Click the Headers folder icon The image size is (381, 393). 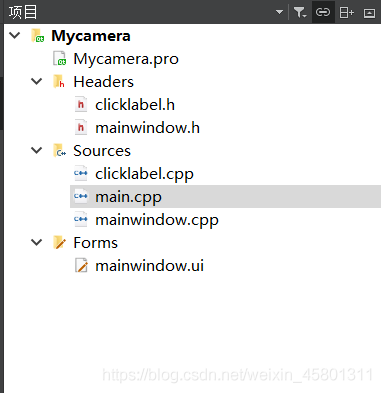click(x=59, y=81)
